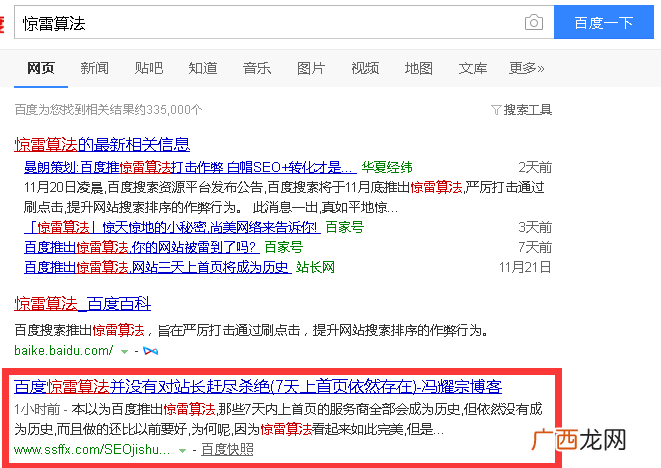Image resolution: width=661 pixels, height=468 pixels.
Task: Open 惊雷算法的最新相关信息 heading link
Action: tap(102, 145)
